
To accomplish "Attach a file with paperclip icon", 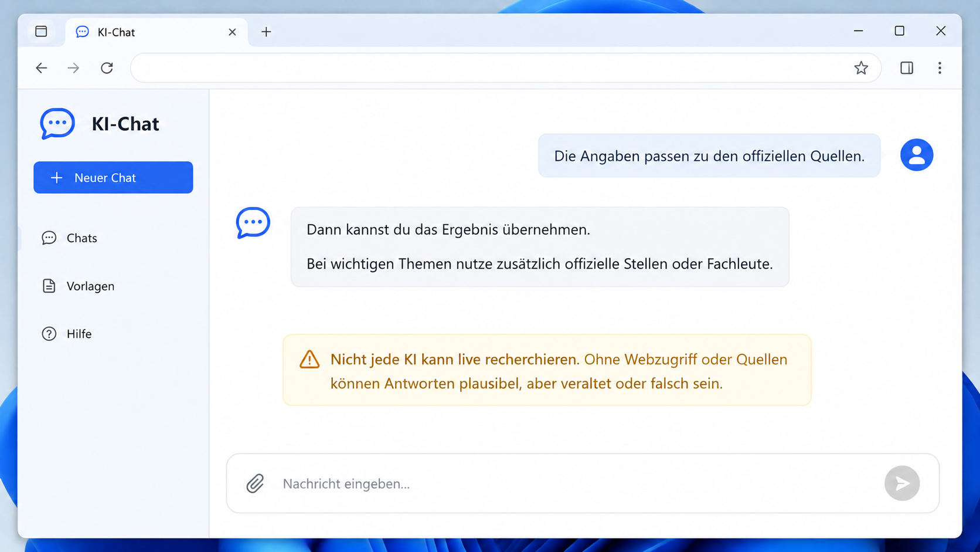I will (255, 483).
